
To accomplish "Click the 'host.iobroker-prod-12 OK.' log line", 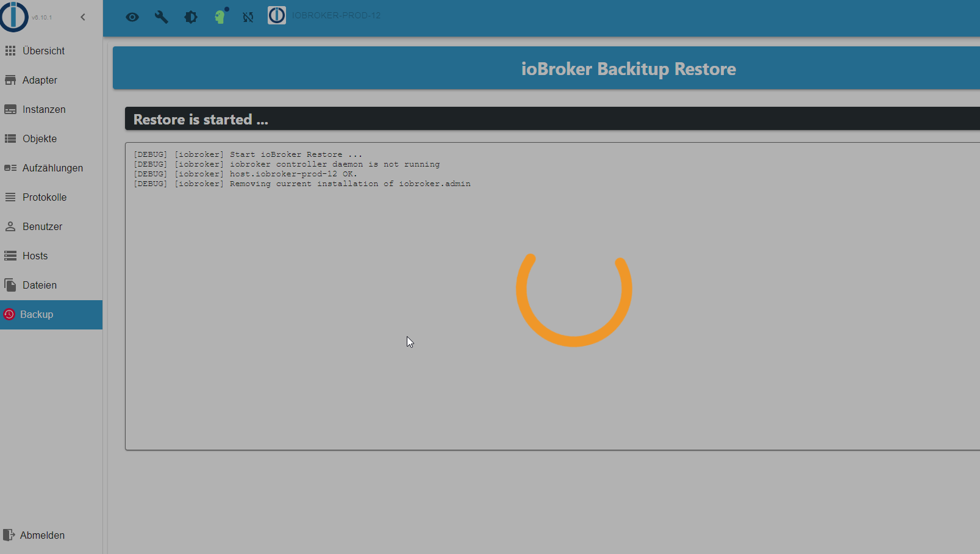I will [246, 174].
